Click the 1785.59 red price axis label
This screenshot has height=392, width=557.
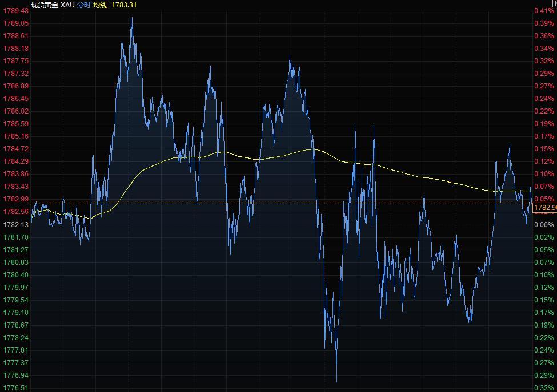point(16,124)
